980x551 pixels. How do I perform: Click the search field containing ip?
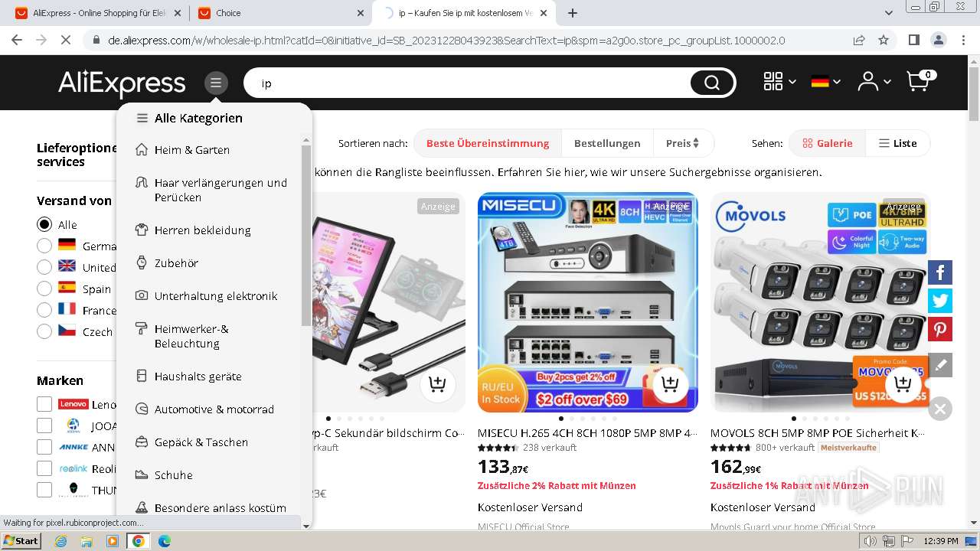(467, 83)
